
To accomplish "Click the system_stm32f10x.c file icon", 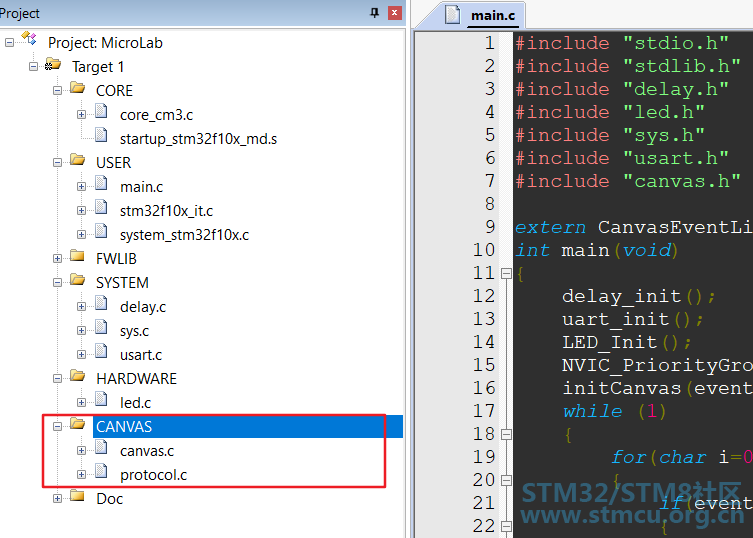I will 101,232.
